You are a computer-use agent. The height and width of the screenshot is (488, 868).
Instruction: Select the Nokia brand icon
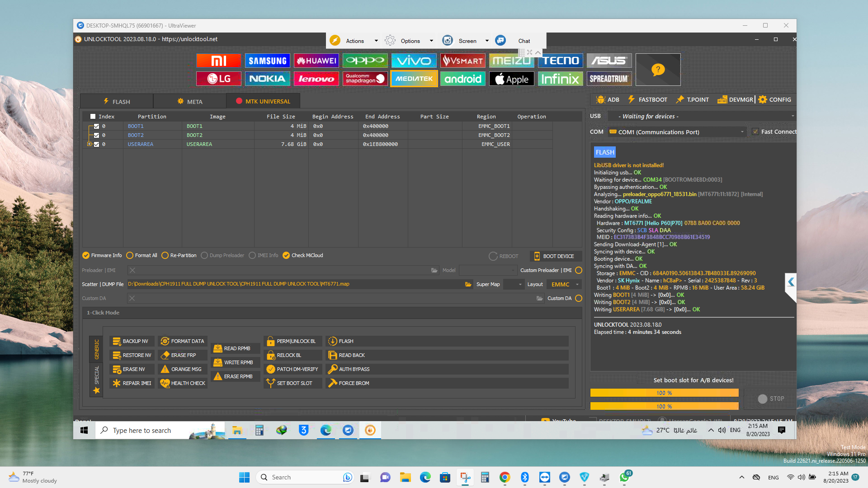point(268,79)
